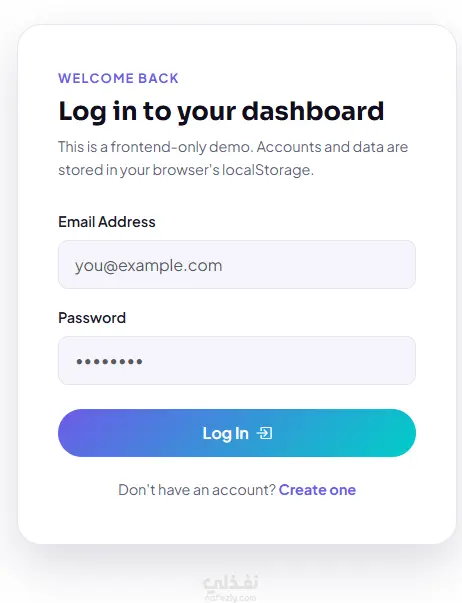Click the login arrow icon in the button
The width and height of the screenshot is (462, 603).
click(x=264, y=433)
